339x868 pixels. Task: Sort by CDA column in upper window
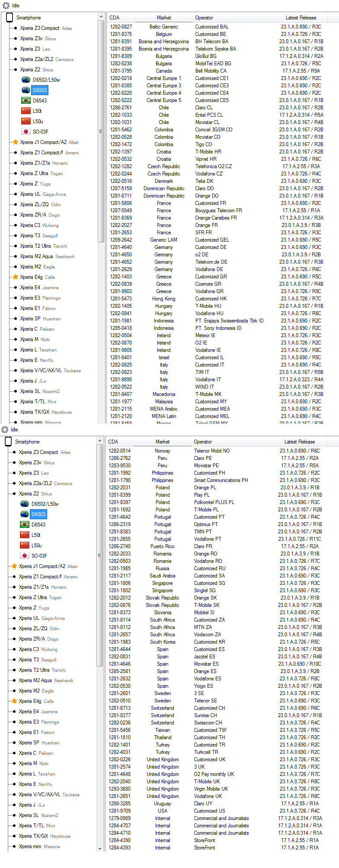point(121,18)
